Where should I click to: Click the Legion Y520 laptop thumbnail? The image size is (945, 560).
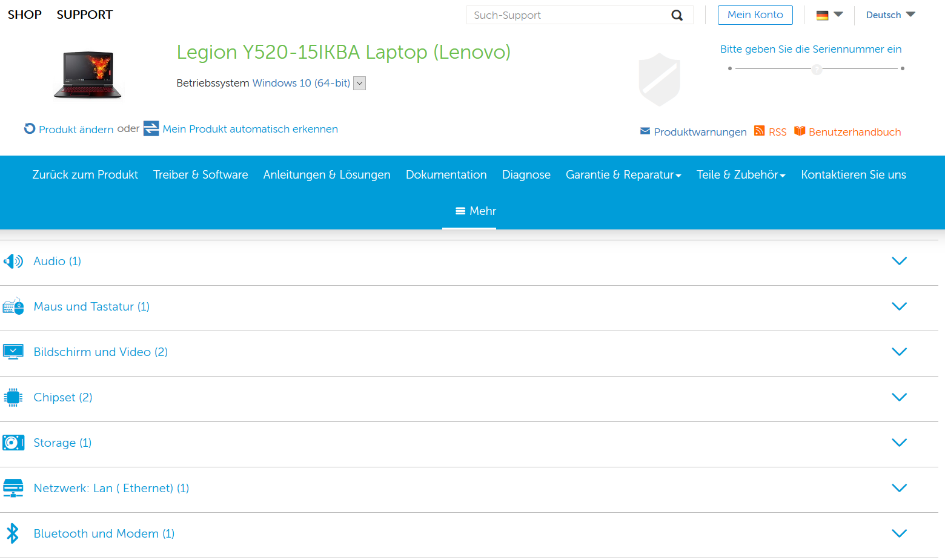88,74
